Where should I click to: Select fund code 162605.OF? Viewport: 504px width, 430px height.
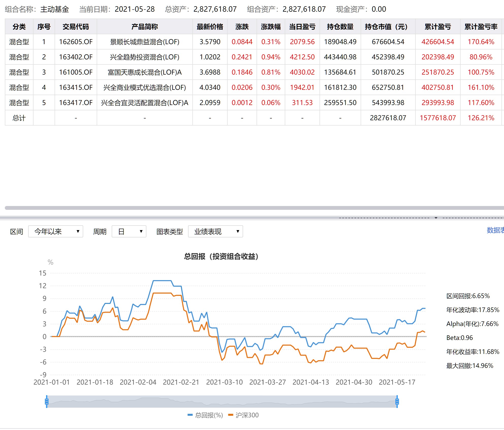point(76,42)
